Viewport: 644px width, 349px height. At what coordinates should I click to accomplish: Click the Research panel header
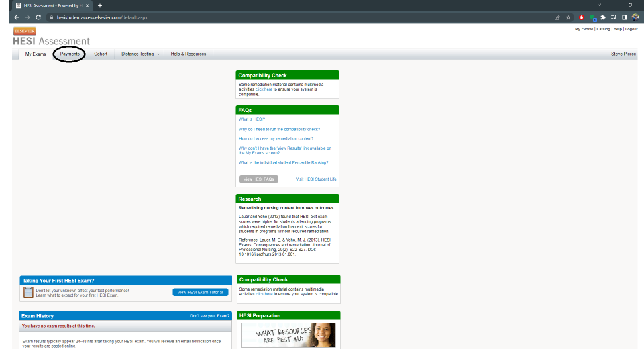[288, 199]
